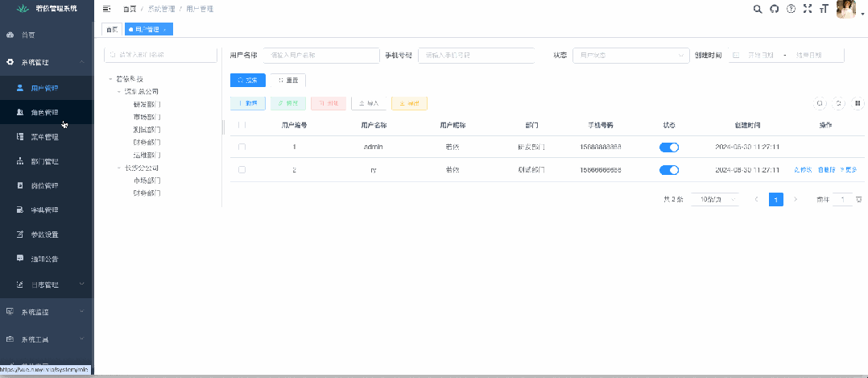Toggle fullscreen mode icon

807,9
